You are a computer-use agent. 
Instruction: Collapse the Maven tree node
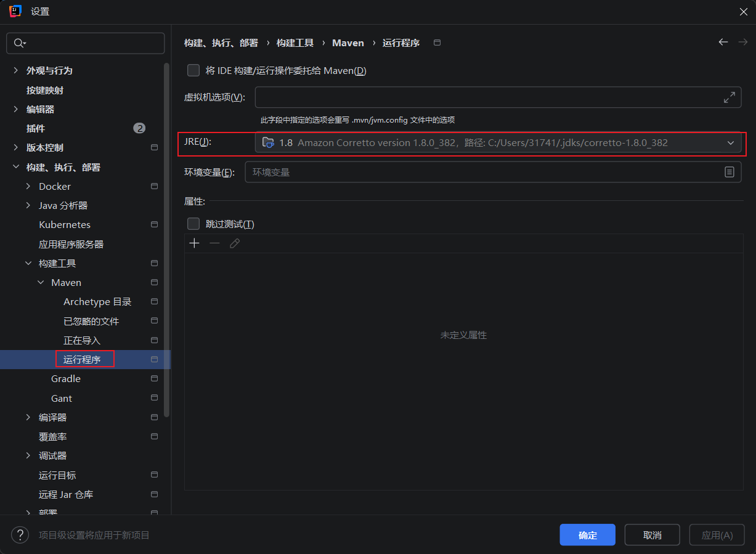click(x=41, y=282)
